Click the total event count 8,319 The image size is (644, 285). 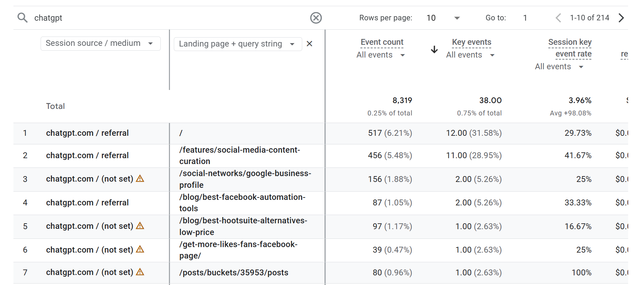click(402, 100)
